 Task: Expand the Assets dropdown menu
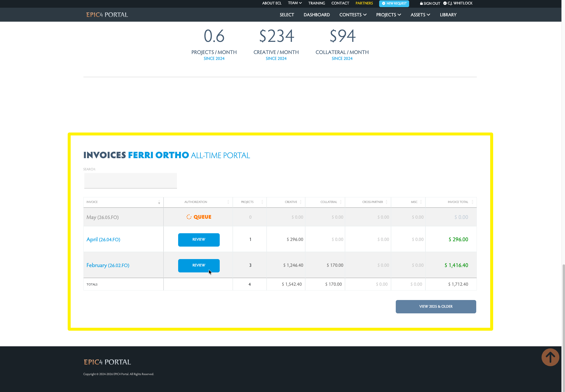(420, 15)
